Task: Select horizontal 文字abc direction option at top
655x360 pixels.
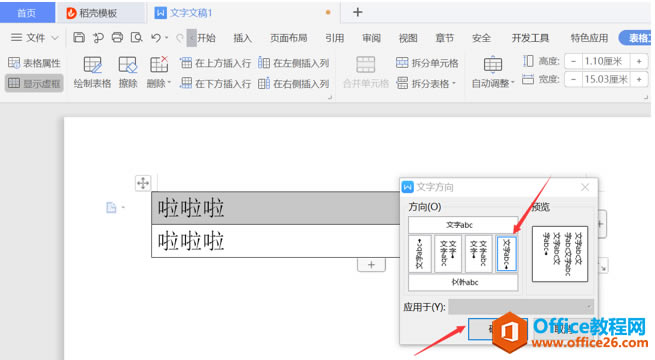Action: click(x=463, y=225)
